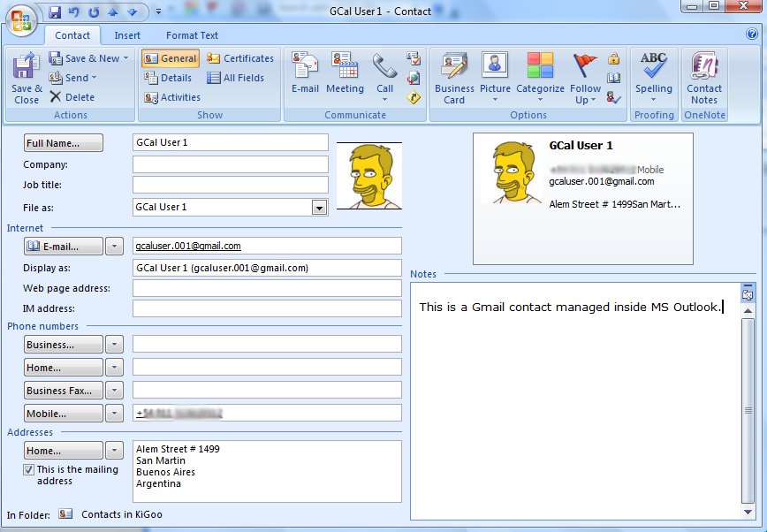Click the Job title input field
Viewport: 767px width, 532px height.
click(x=231, y=185)
